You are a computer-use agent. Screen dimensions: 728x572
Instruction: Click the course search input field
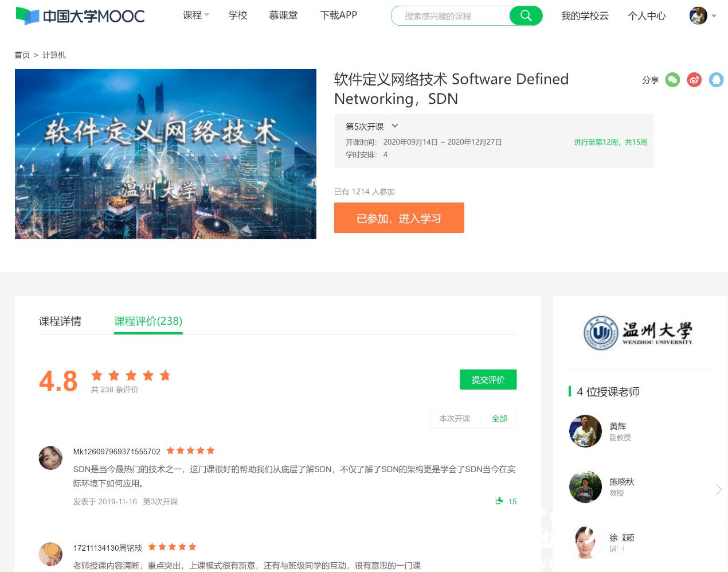tap(450, 16)
